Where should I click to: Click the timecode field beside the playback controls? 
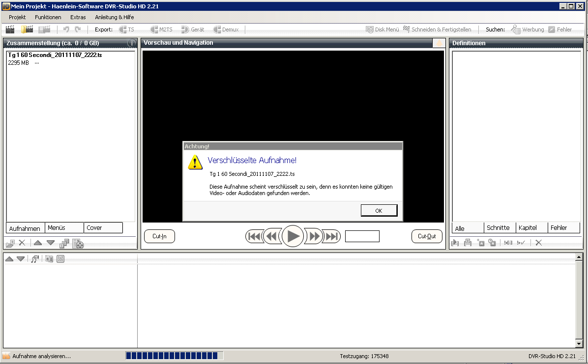tap(362, 236)
